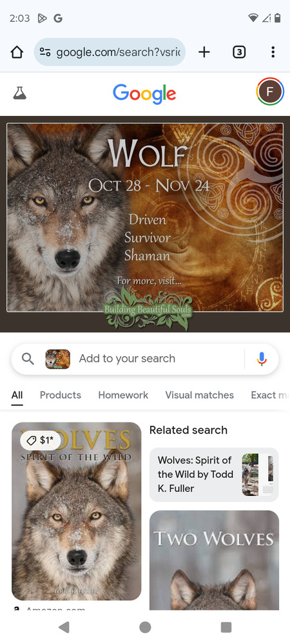Open Google account avatar F
The image size is (290, 644).
point(270,91)
